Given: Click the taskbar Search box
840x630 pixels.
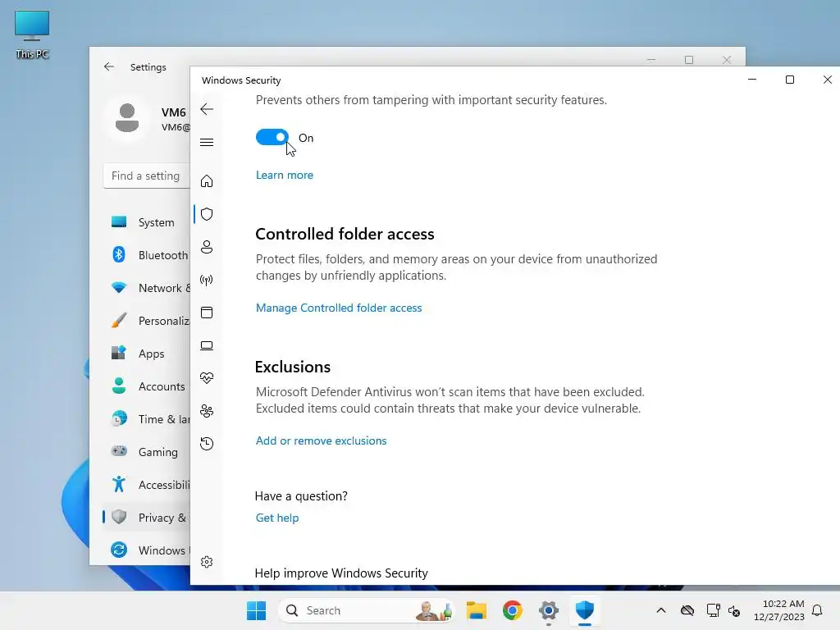Looking at the screenshot, I should tap(367, 610).
